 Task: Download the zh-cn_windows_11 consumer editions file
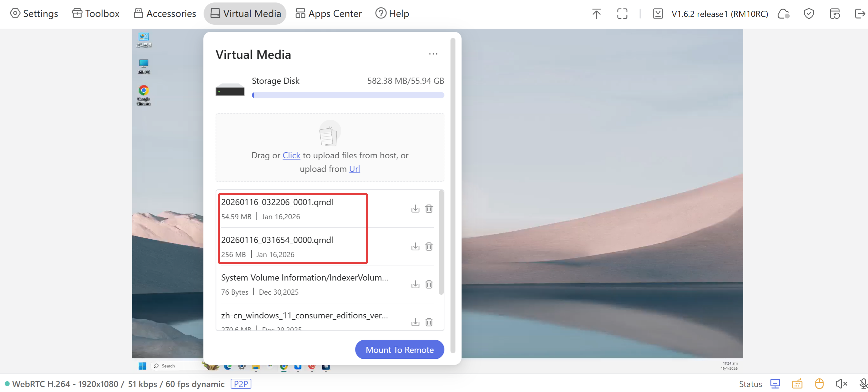(415, 322)
